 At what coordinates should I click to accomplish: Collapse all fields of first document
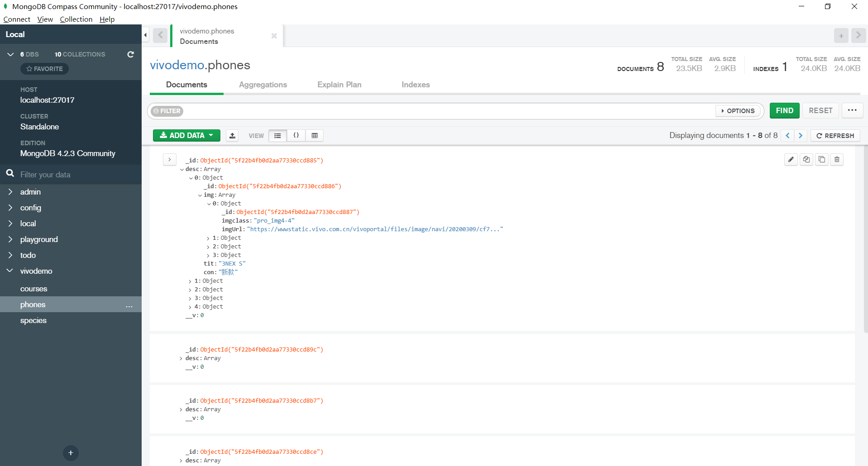coord(169,160)
